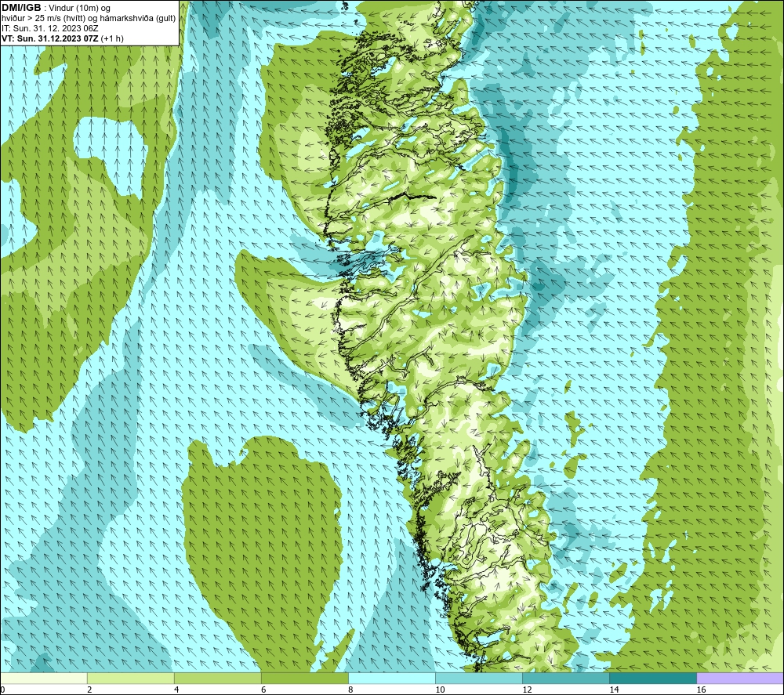Screen dimensions: 784x695
Task: Click the legend scale label '16'
Action: (x=701, y=690)
